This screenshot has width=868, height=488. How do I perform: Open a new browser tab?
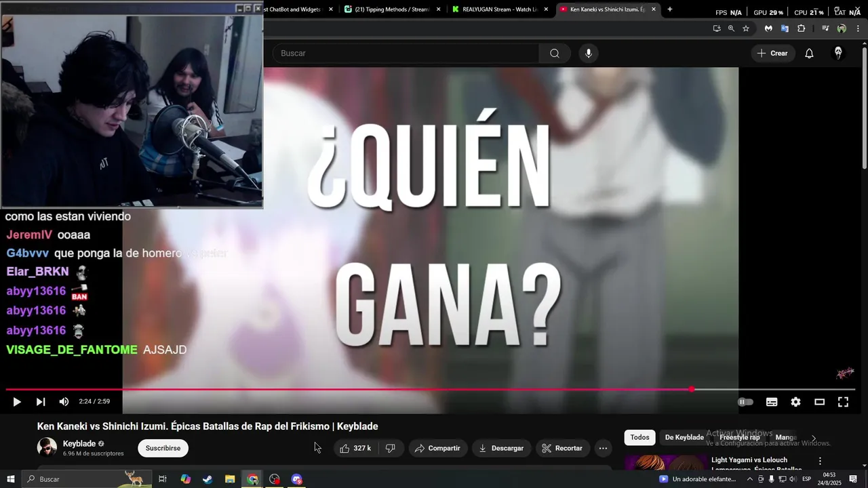670,9
